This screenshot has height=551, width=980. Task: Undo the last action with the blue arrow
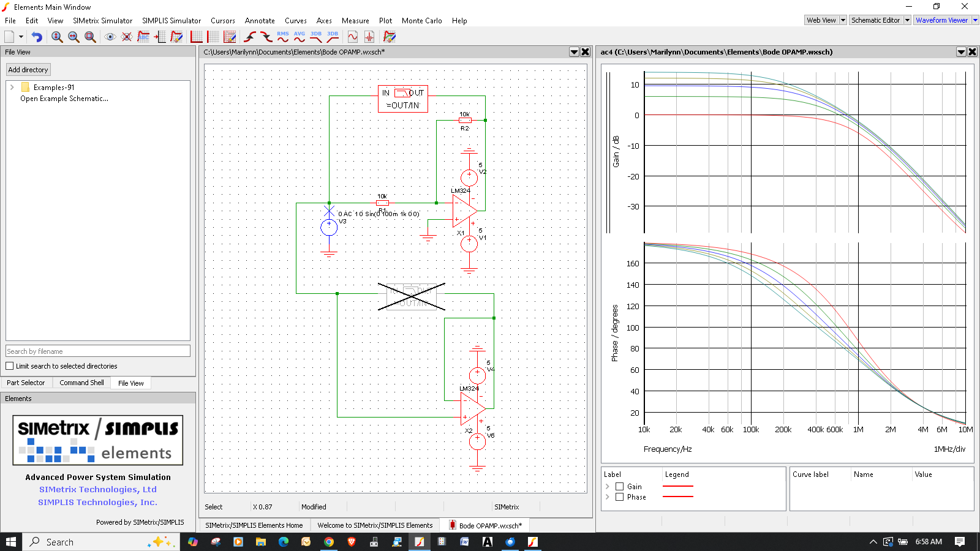click(37, 37)
